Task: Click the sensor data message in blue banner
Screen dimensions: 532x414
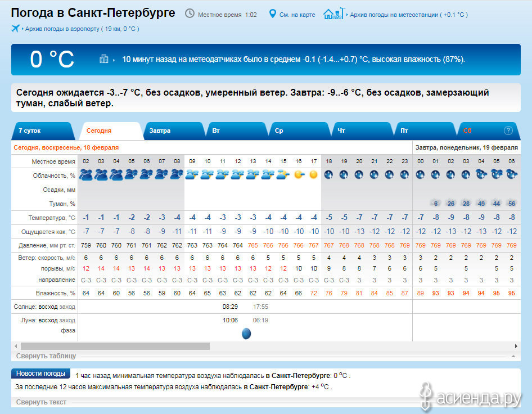Action: (x=293, y=59)
